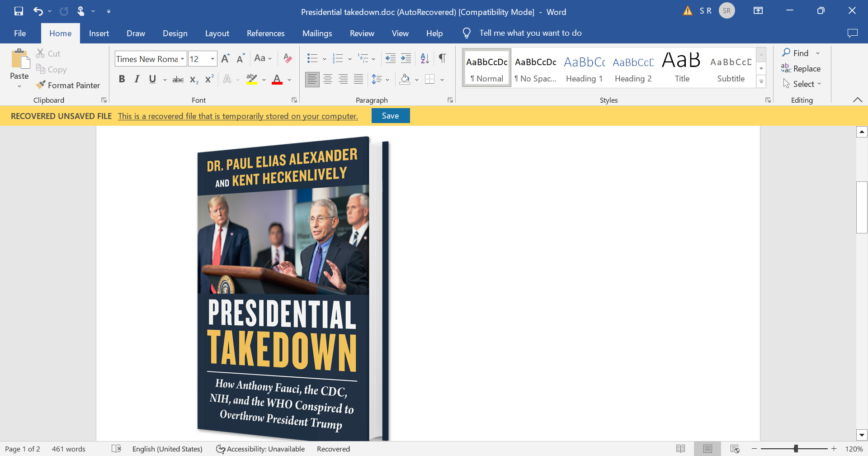Viewport: 868px width, 456px height.
Task: Switch to Read Mode view icon
Action: point(680,449)
